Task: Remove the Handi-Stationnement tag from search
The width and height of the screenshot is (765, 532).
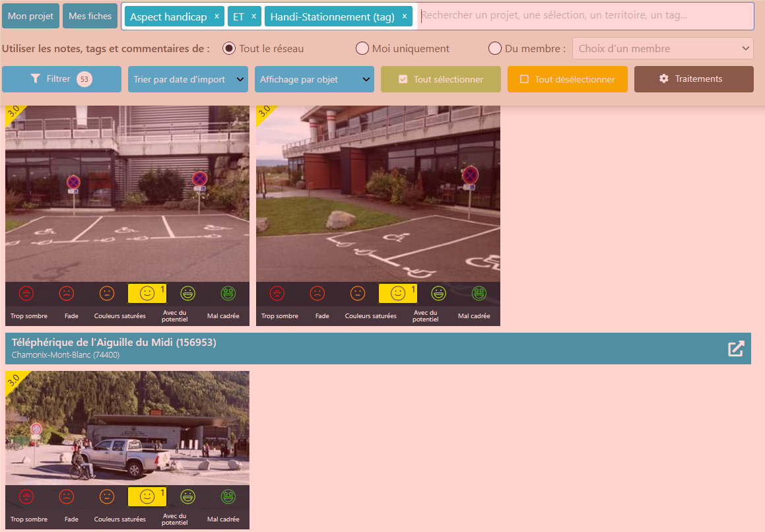Action: (405, 16)
